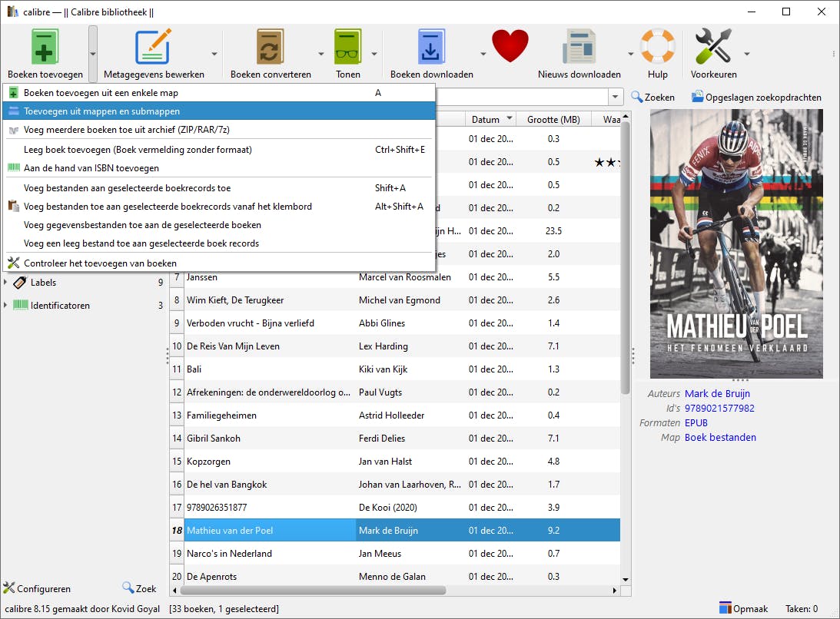Screen dimensions: 840x619
Task: Select Voeg bestanden aan geselecteerde boekrecords toe
Action: pos(219,188)
